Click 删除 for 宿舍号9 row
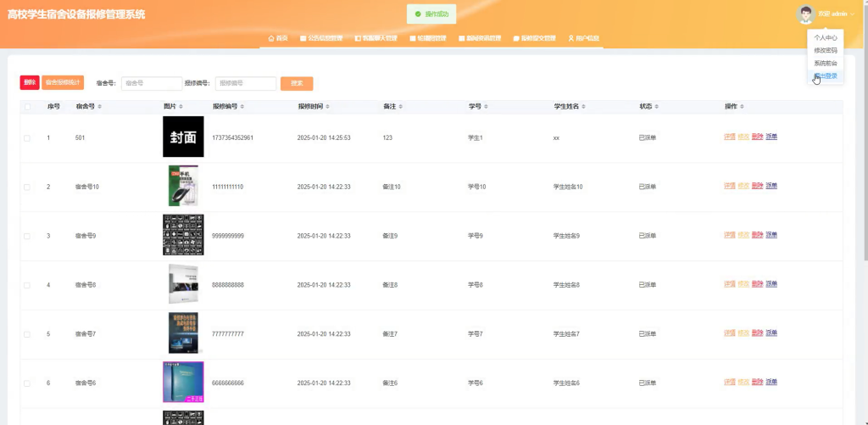This screenshot has height=425, width=868. tap(757, 235)
